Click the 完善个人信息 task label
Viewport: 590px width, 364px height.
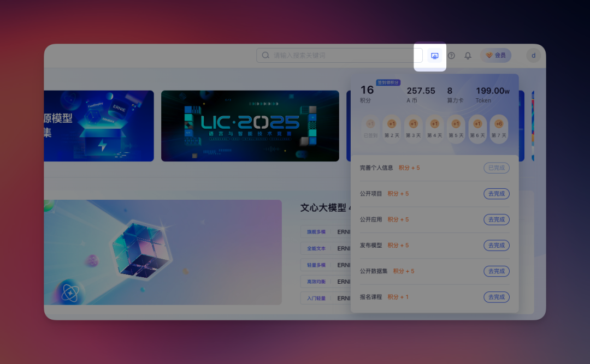tap(376, 168)
